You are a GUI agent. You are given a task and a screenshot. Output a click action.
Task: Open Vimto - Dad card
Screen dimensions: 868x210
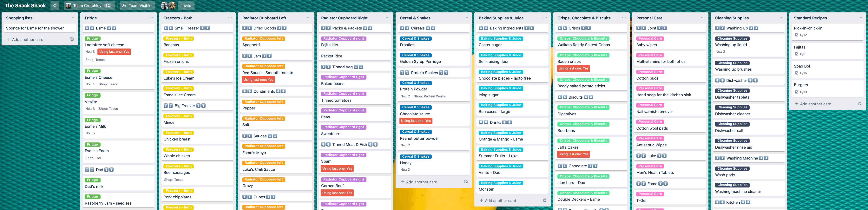tap(512, 170)
